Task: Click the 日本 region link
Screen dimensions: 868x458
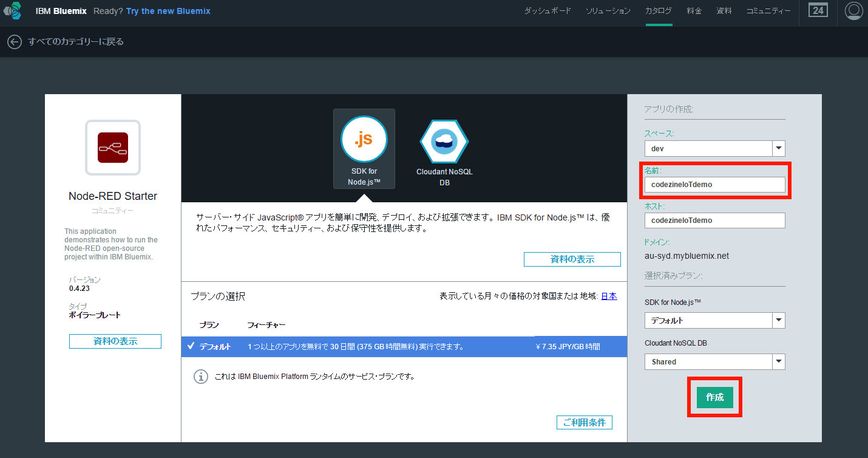Action: [609, 296]
